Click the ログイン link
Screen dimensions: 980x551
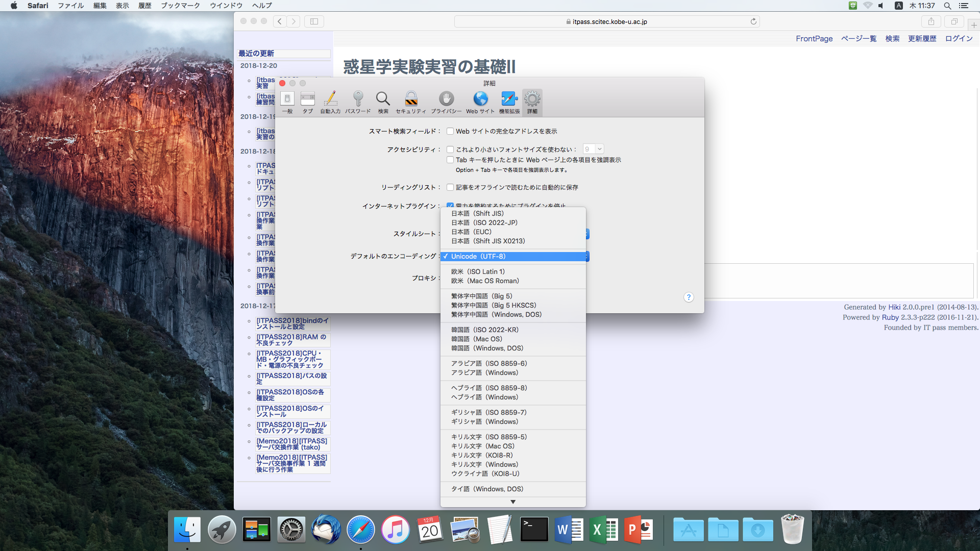click(959, 39)
